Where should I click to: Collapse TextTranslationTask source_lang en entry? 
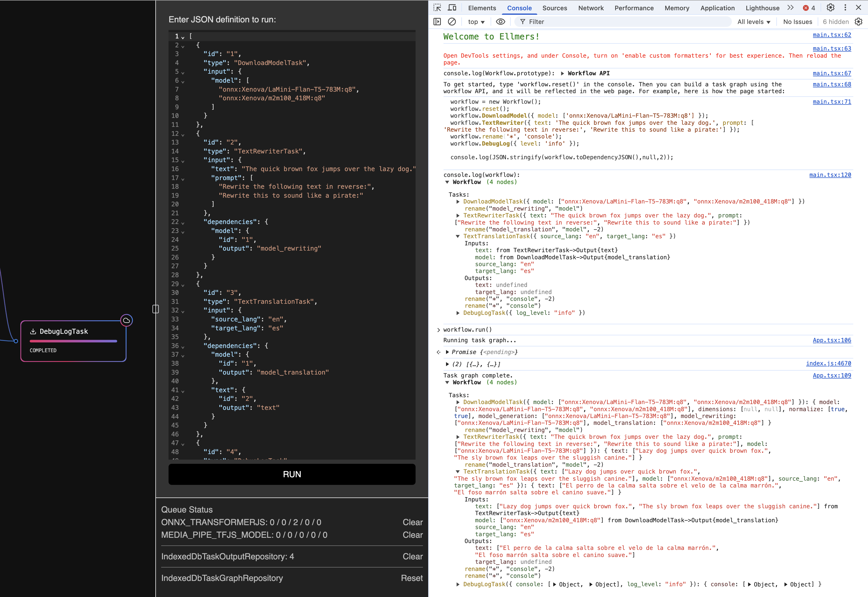click(x=458, y=236)
